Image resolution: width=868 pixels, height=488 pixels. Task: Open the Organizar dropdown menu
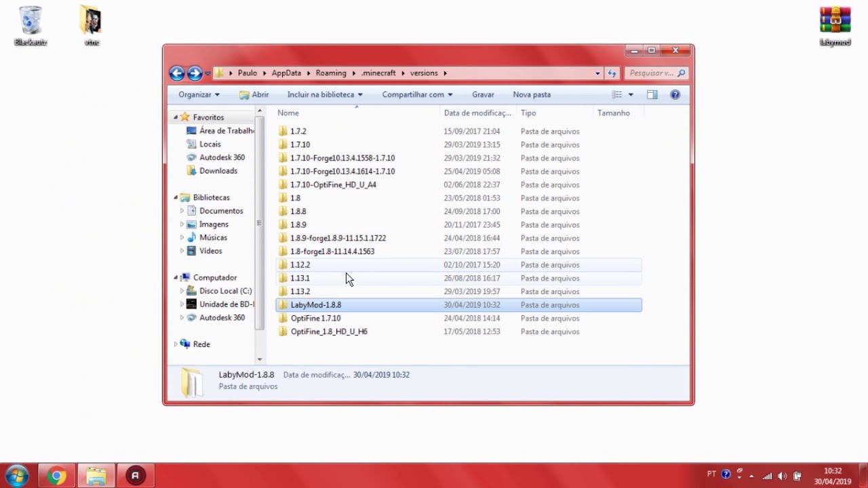[199, 95]
